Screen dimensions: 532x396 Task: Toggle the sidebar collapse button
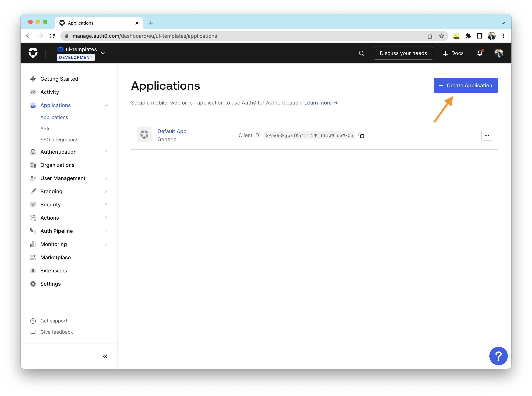pos(105,356)
